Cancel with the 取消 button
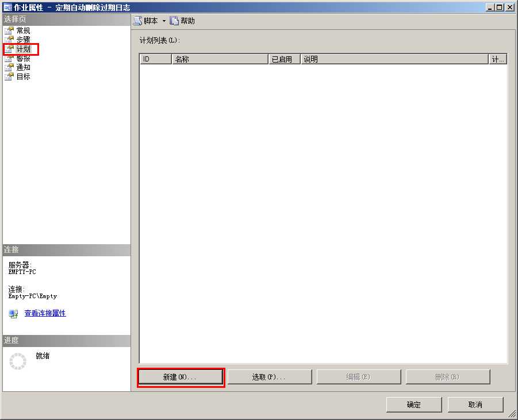The image size is (518, 420). click(475, 405)
